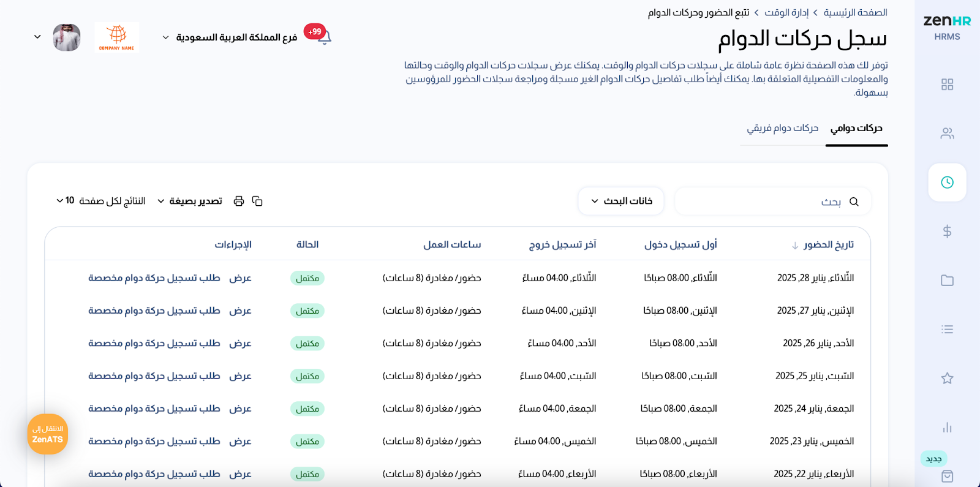Click عرض for السبت، يناير 25 row
This screenshot has width=980, height=487.
(x=240, y=376)
